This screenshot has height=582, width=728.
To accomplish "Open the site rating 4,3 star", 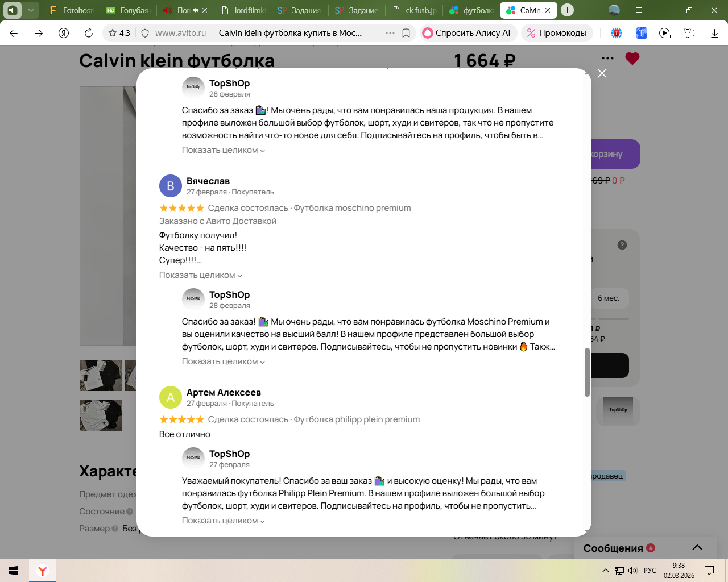I will point(119,33).
